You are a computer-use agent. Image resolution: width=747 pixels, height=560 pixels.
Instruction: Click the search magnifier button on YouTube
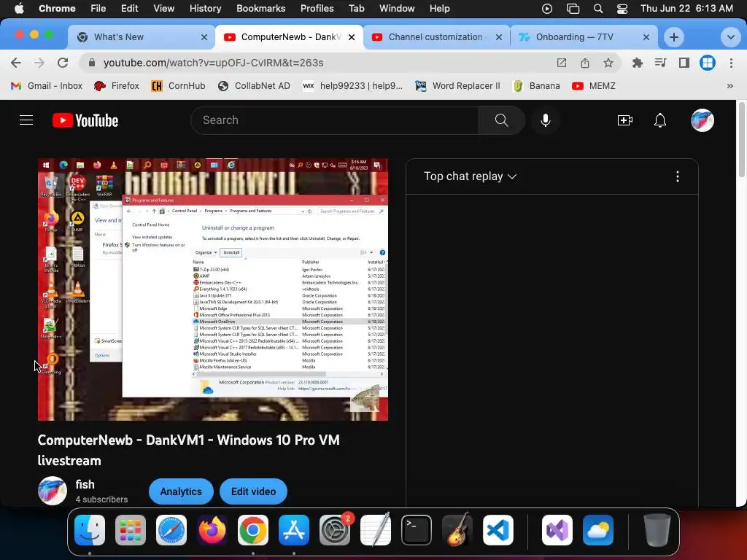point(501,120)
